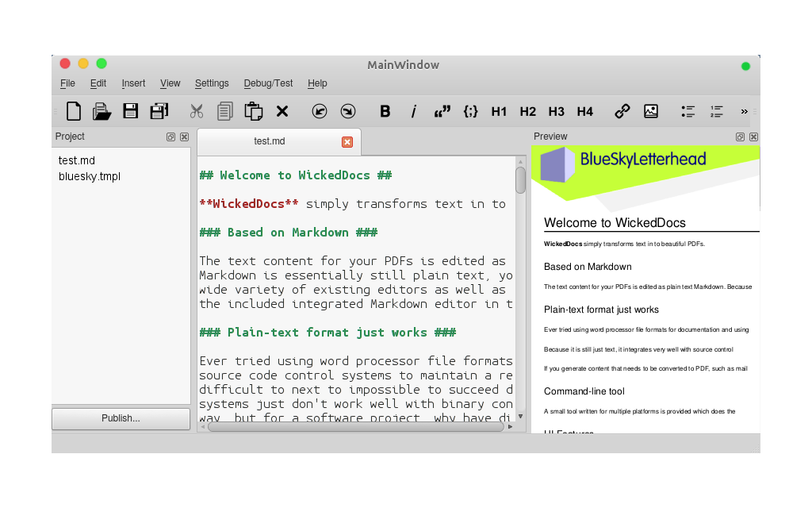Viewport: 812px width, 508px height.
Task: Cut selection with the scissors icon
Action: (197, 111)
